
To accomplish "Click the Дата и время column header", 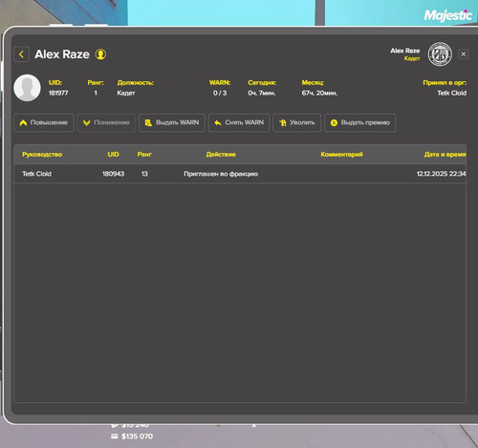I will pos(445,155).
